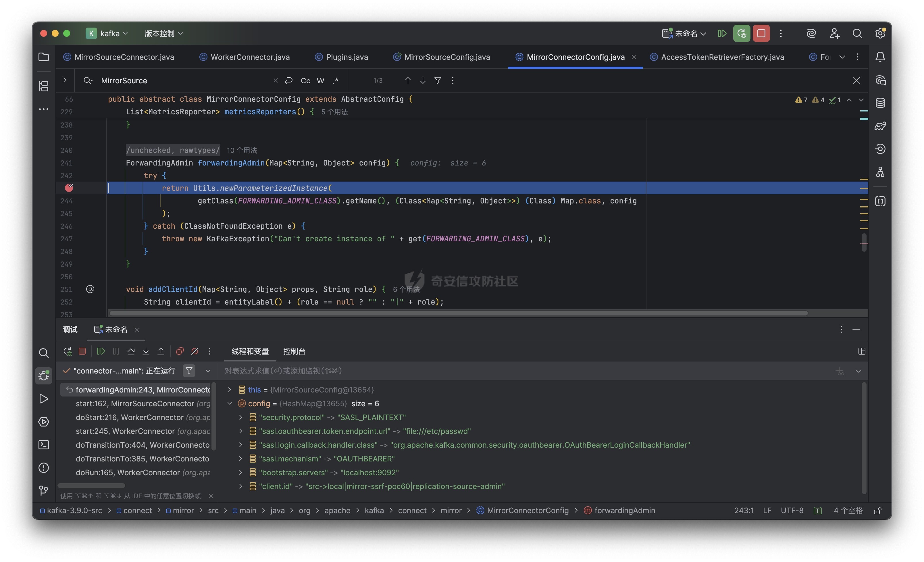Click UTF-8 encoding in status bar

click(x=792, y=511)
